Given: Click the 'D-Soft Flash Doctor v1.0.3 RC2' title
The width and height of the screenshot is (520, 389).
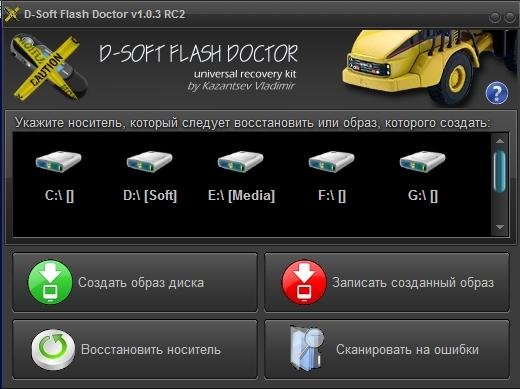Looking at the screenshot, I should pos(104,14).
